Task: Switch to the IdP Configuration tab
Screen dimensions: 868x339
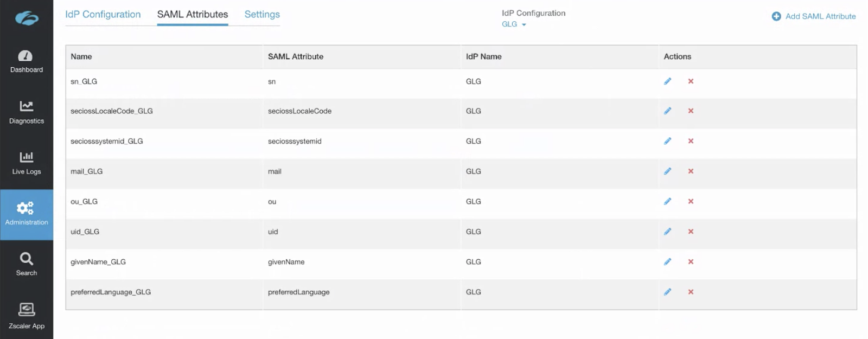Action: 103,15
